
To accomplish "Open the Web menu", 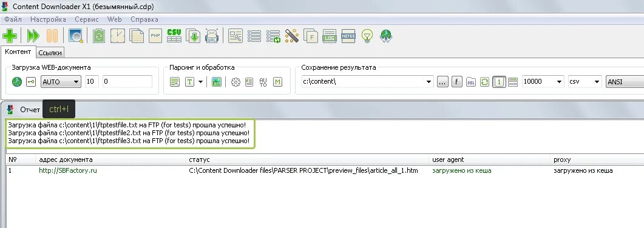I will point(115,19).
